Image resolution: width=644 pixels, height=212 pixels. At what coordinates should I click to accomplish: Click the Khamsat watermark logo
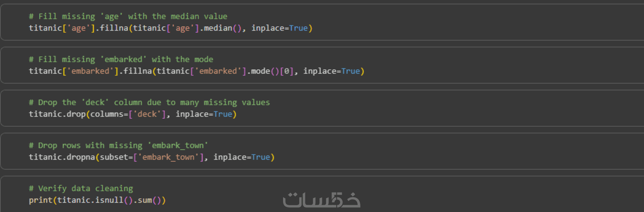click(x=321, y=199)
